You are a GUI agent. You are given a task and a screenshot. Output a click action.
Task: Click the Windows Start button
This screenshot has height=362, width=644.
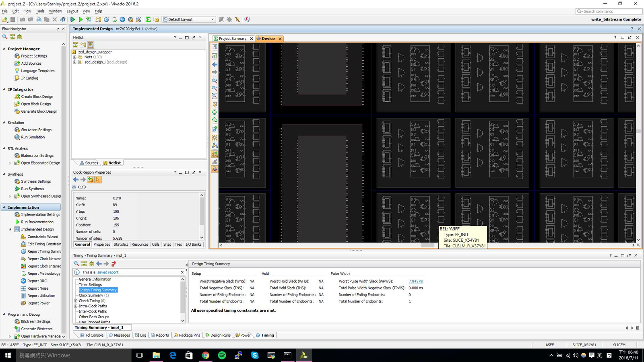(8, 355)
